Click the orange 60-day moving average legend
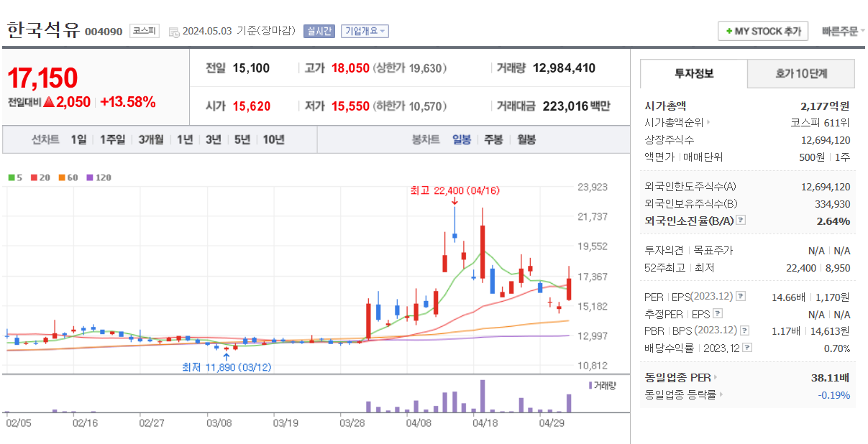Viewport: 868px width, 444px height. [68, 177]
